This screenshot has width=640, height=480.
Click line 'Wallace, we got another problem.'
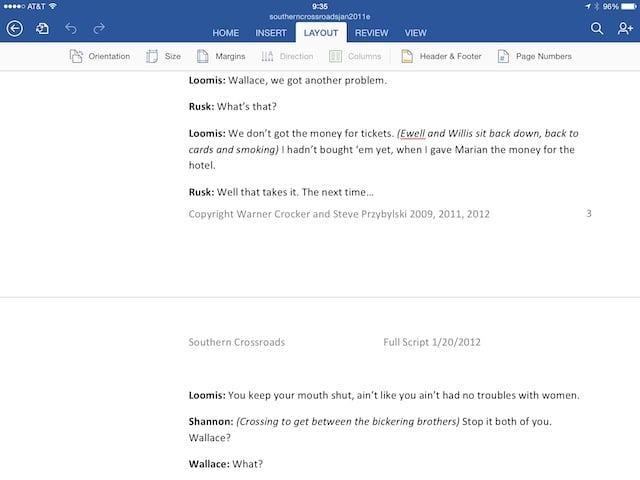pyautogui.click(x=307, y=80)
